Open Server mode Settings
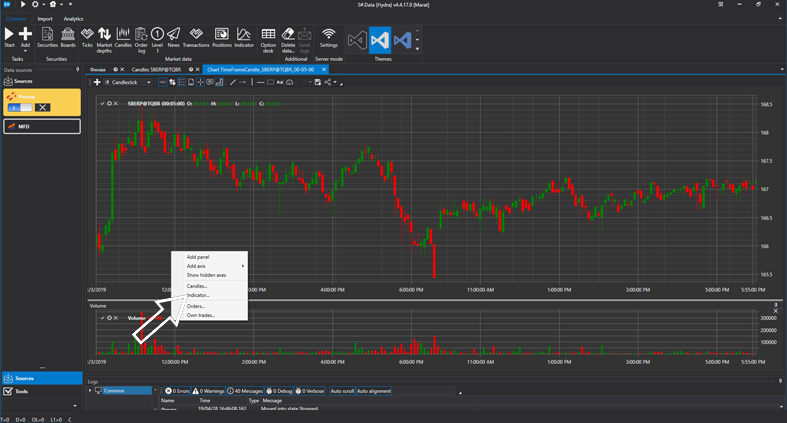 pyautogui.click(x=329, y=38)
